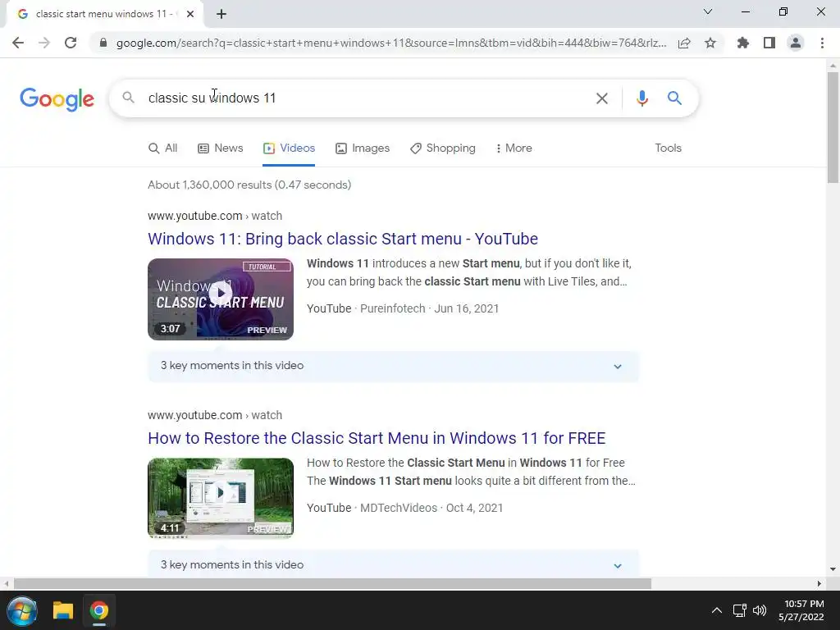Close the classic start menu tab
840x630 pixels.
pyautogui.click(x=190, y=14)
